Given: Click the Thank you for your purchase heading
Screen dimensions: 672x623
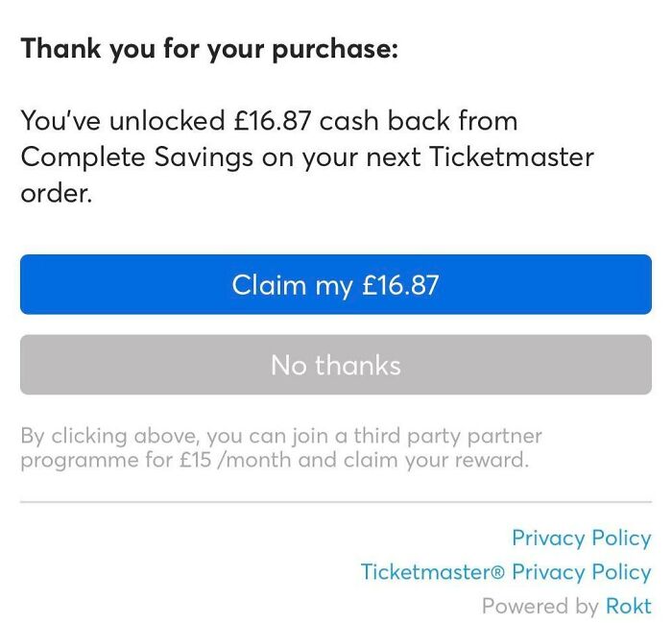Looking at the screenshot, I should [208, 49].
